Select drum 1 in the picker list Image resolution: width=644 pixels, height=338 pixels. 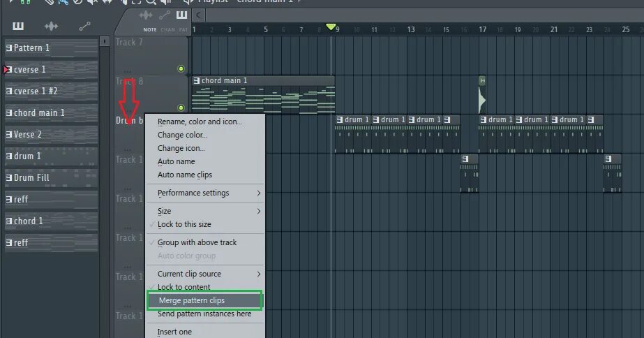(51, 156)
